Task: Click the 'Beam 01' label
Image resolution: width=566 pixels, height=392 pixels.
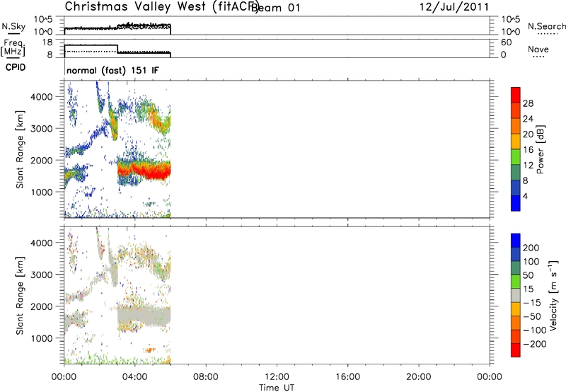Action: pos(276,8)
